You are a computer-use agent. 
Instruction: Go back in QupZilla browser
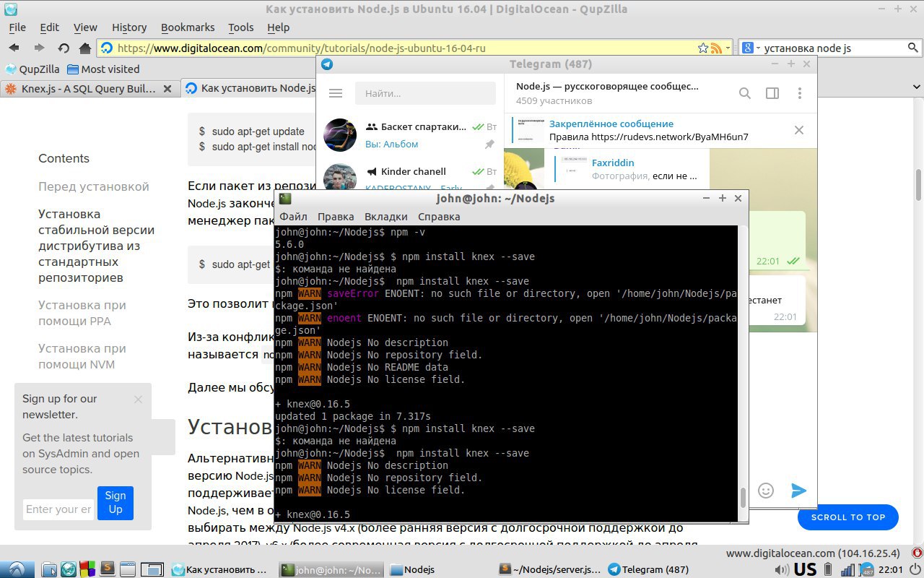(14, 48)
